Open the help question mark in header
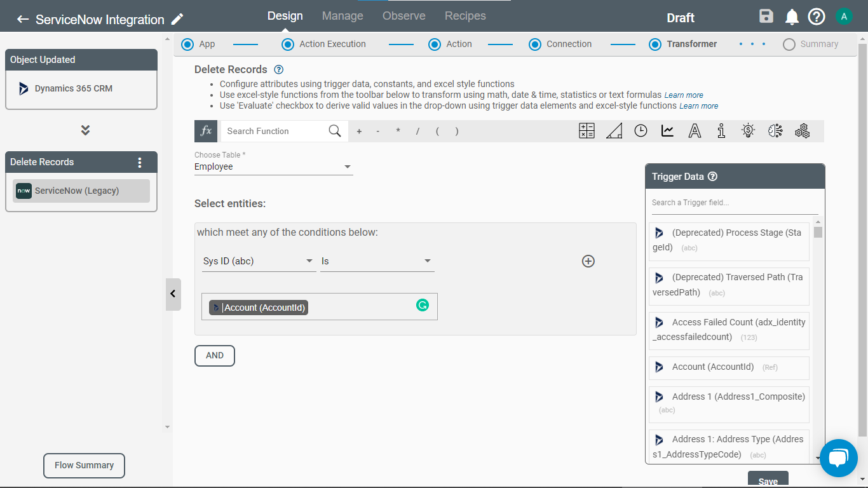This screenshot has height=488, width=868. (x=817, y=17)
